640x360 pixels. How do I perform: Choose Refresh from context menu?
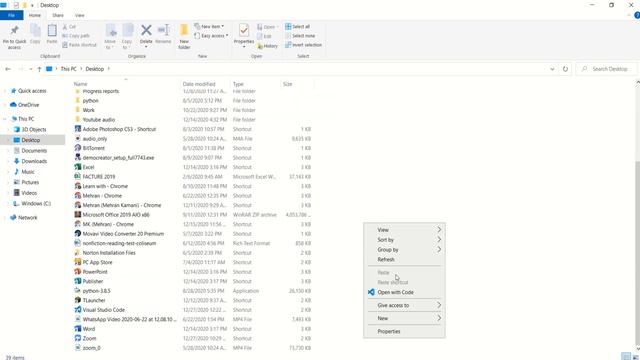[404, 259]
